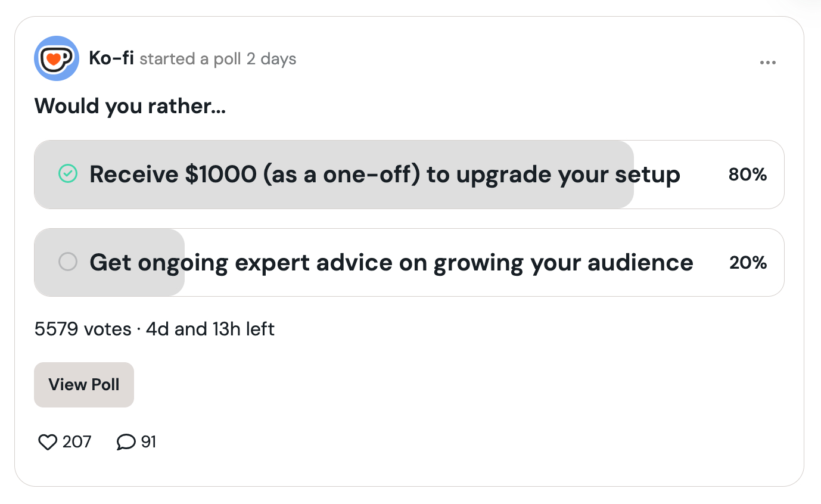Click the "started a poll 2 days" timestamp
The width and height of the screenshot is (821, 504).
pyautogui.click(x=218, y=59)
